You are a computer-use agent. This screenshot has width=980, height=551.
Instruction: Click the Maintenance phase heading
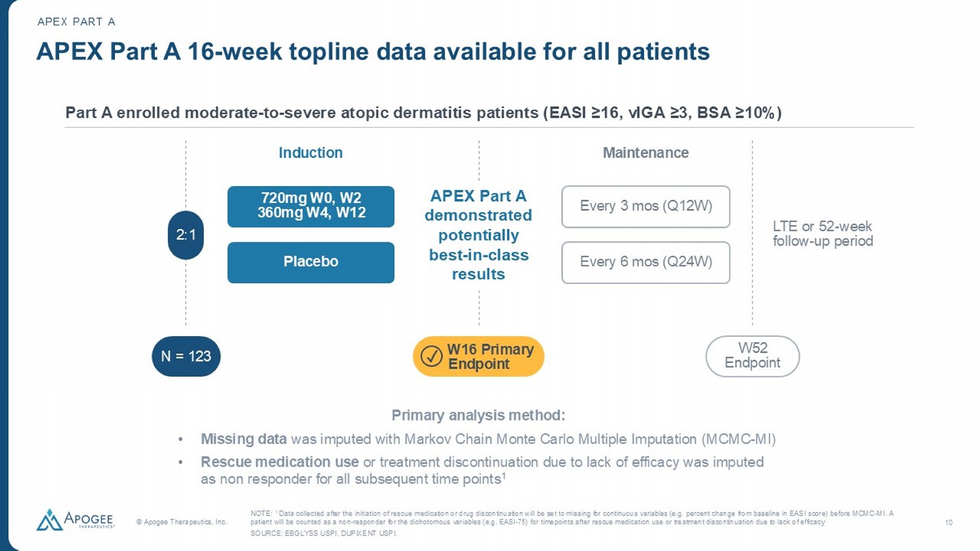click(x=645, y=153)
